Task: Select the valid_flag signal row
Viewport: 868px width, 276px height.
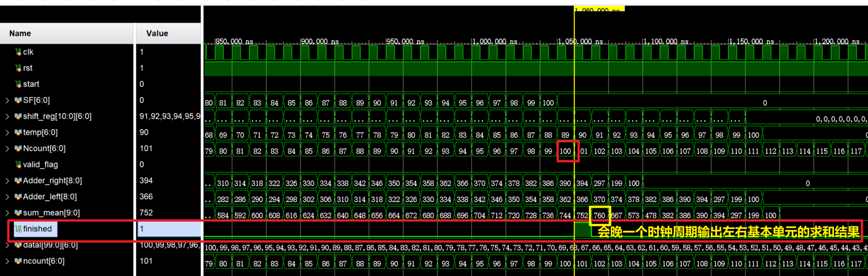Action: (41, 164)
